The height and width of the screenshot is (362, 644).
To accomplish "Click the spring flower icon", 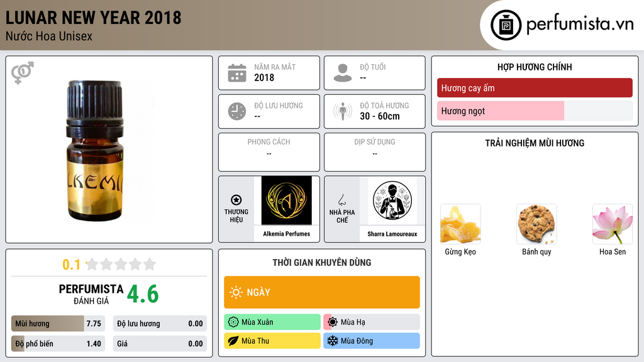I will [233, 322].
